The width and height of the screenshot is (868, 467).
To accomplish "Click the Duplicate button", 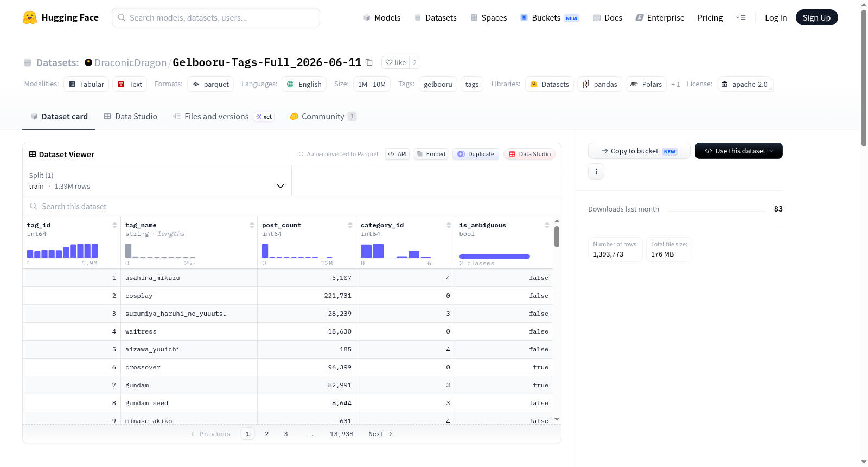I will 476,154.
